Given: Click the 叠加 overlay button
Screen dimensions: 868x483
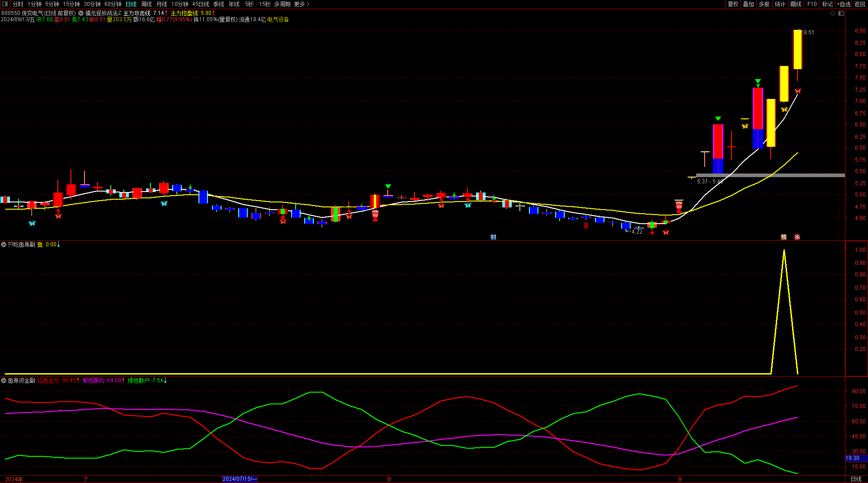Looking at the screenshot, I should pyautogui.click(x=749, y=4).
